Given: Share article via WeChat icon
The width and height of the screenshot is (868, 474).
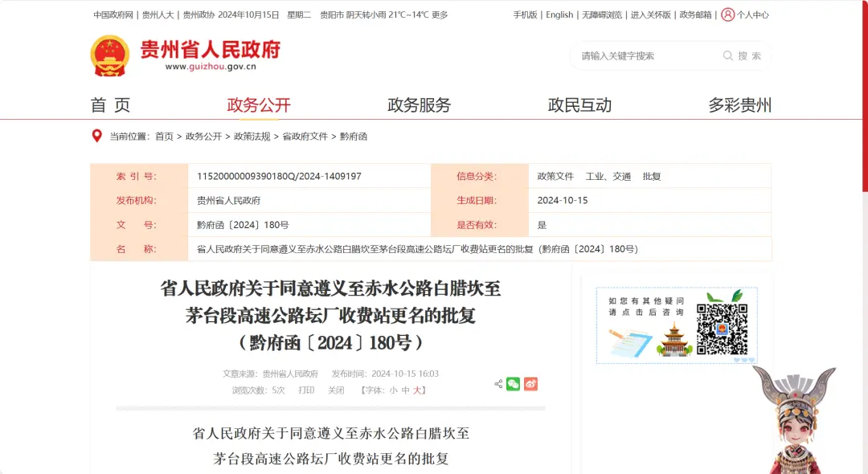Looking at the screenshot, I should pos(513,384).
